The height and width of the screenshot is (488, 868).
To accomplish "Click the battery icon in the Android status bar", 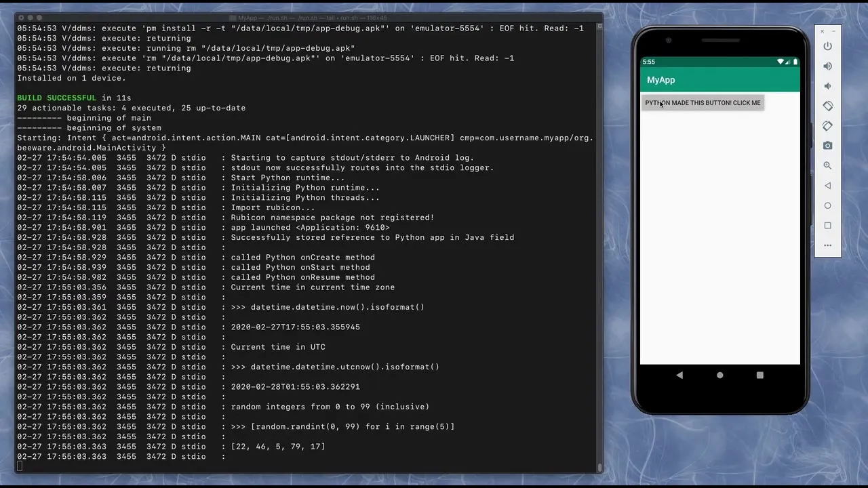I will click(x=795, y=62).
